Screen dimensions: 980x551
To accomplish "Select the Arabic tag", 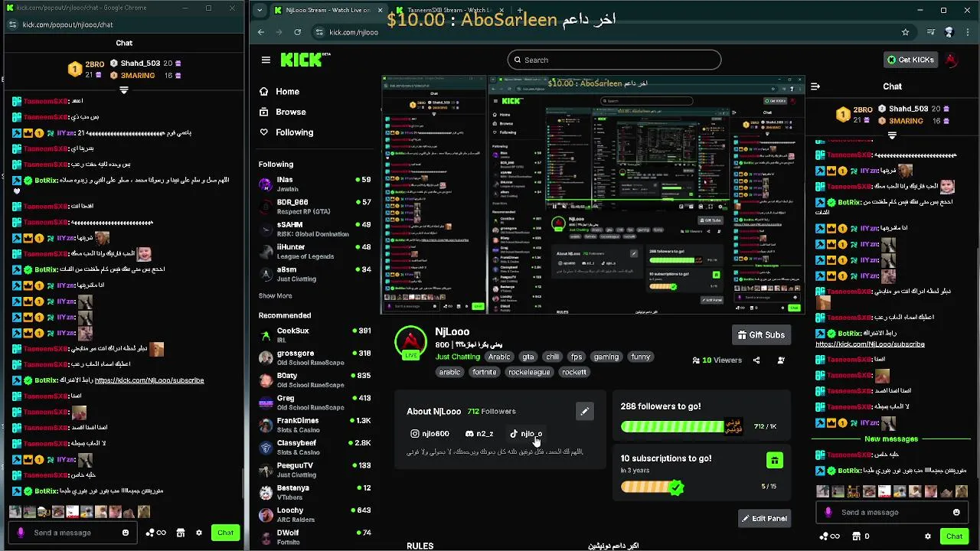I will click(x=499, y=357).
